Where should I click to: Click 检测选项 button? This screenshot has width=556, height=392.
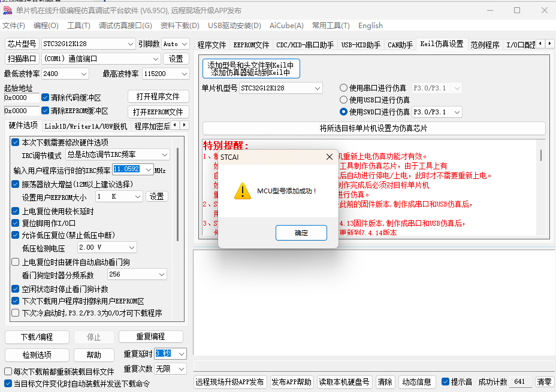point(37,355)
